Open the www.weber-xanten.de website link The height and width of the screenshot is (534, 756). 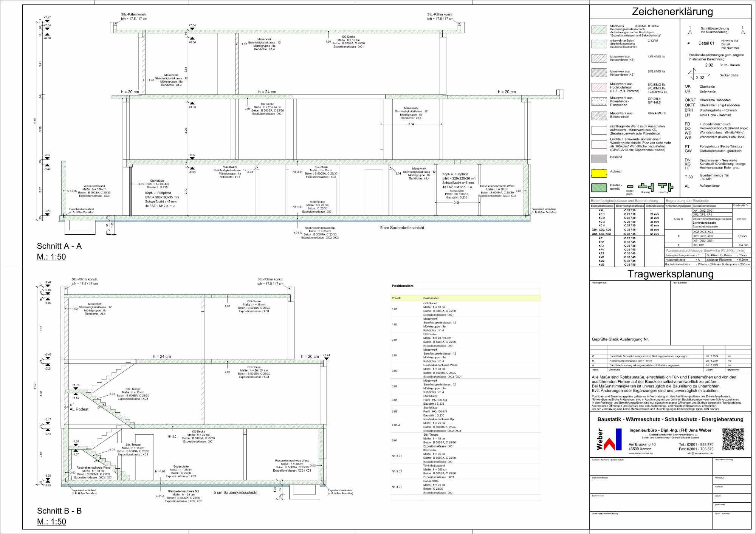(640, 453)
